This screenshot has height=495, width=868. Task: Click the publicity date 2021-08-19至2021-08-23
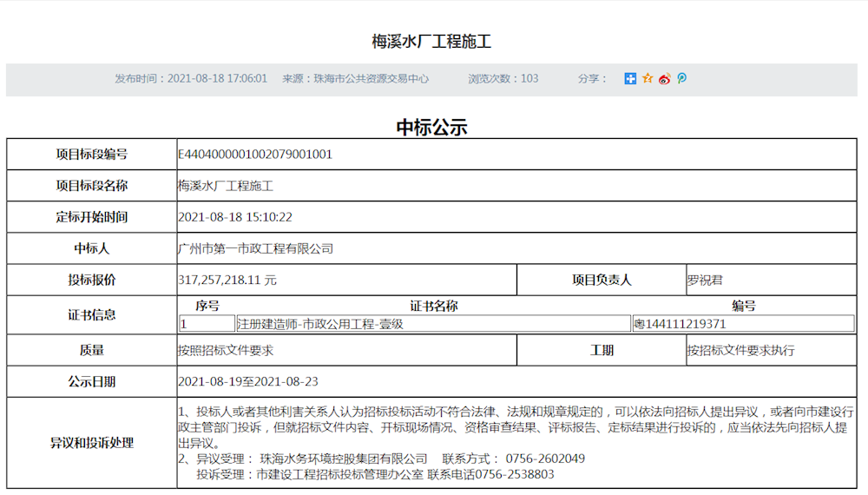click(x=248, y=381)
